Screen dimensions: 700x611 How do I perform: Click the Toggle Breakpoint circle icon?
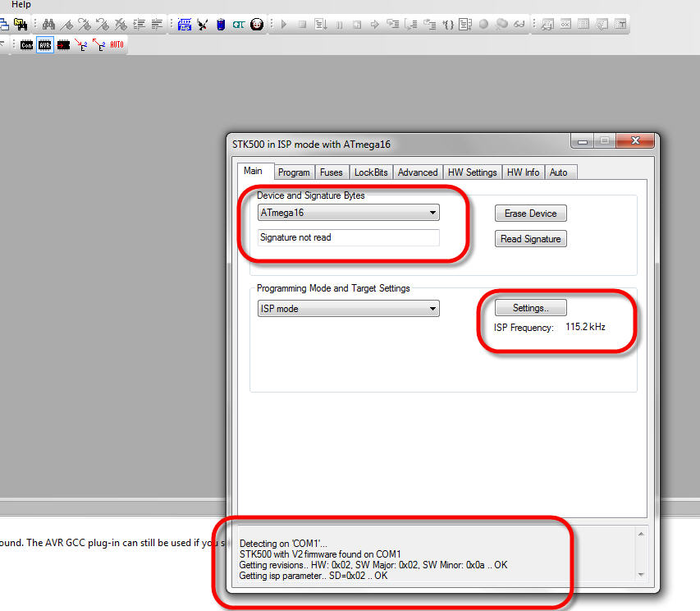pos(483,24)
